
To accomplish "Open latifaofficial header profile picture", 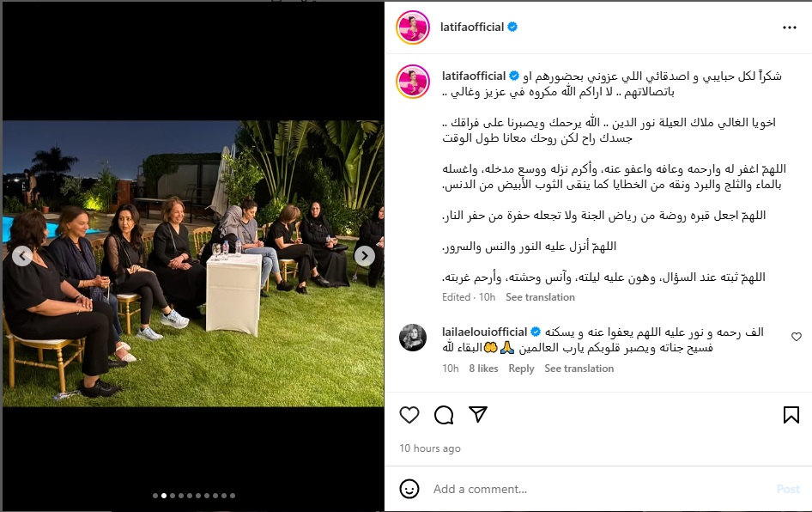I will (413, 27).
